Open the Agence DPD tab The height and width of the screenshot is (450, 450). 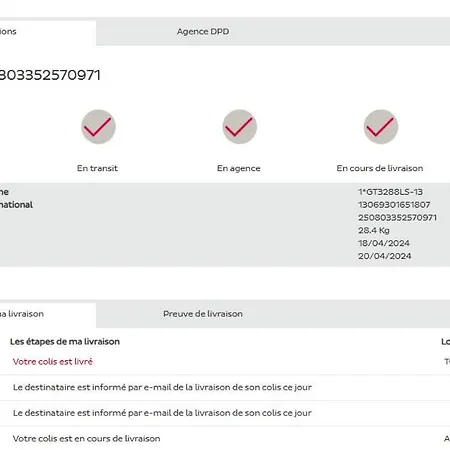(x=203, y=32)
